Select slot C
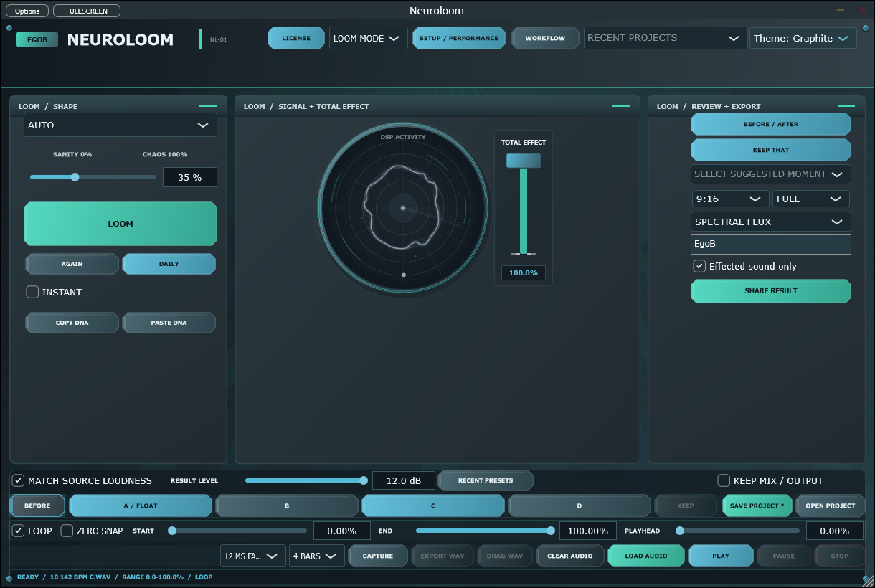This screenshot has width=875, height=588. [x=433, y=506]
